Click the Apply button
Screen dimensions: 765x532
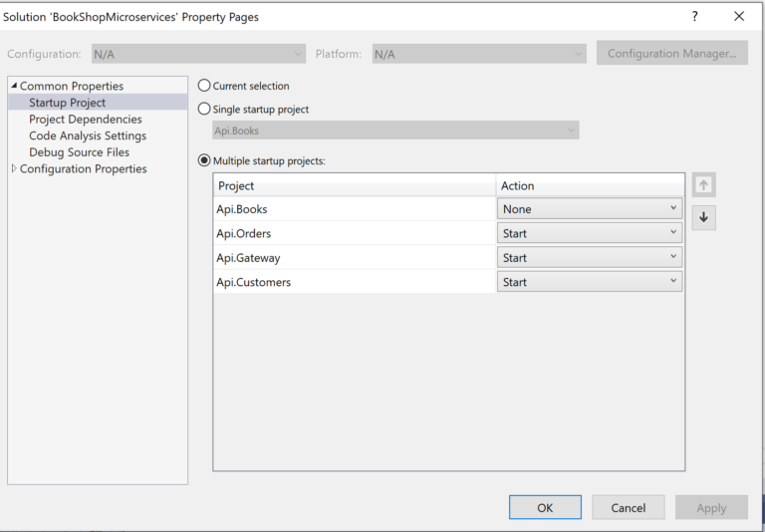(711, 508)
